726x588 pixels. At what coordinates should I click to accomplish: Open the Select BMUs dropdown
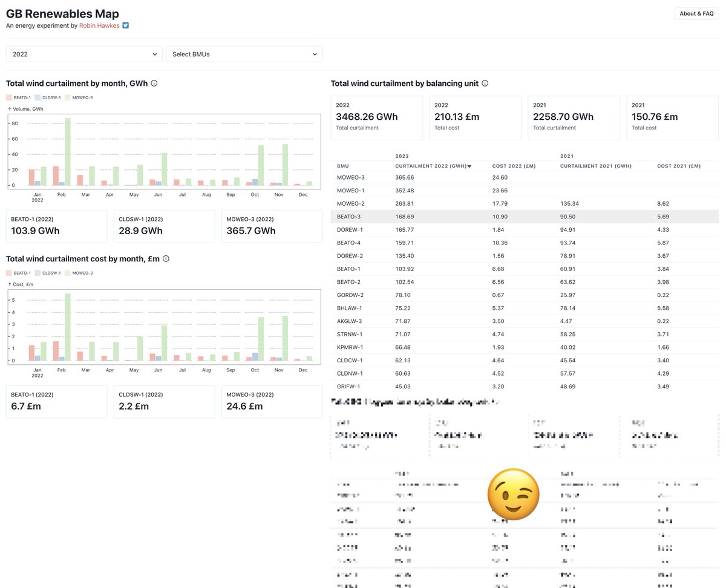(244, 54)
